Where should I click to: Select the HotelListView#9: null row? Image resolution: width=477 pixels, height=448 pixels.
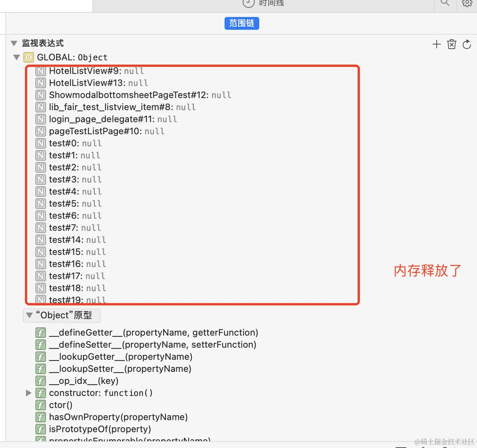(x=90, y=71)
